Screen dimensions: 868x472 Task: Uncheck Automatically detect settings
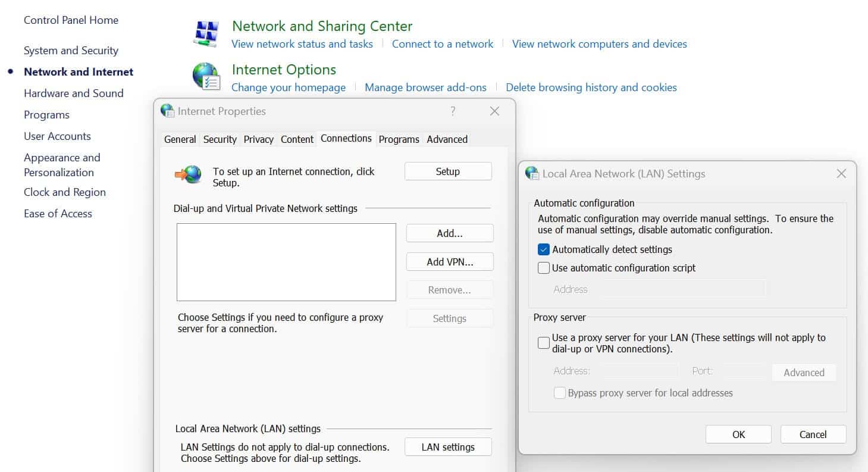coord(543,249)
